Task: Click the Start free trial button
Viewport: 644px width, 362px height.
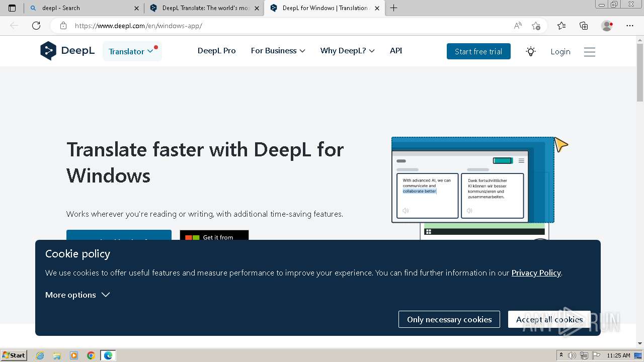Action: tap(478, 51)
